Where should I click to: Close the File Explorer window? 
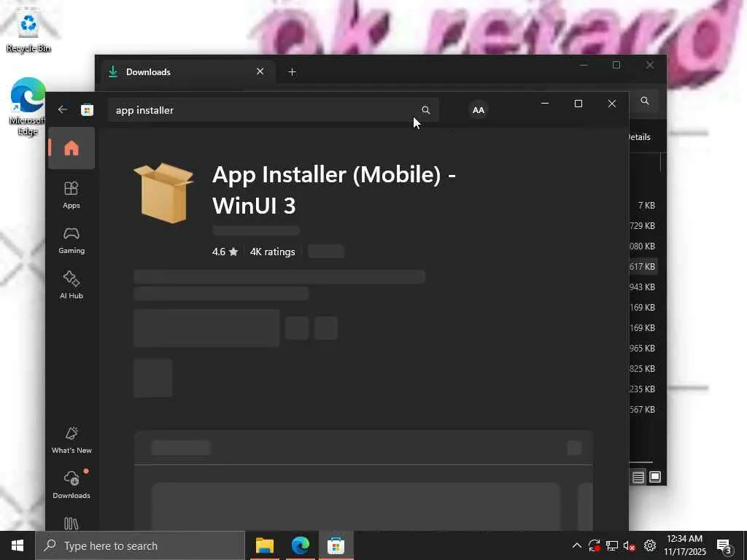pos(650,65)
